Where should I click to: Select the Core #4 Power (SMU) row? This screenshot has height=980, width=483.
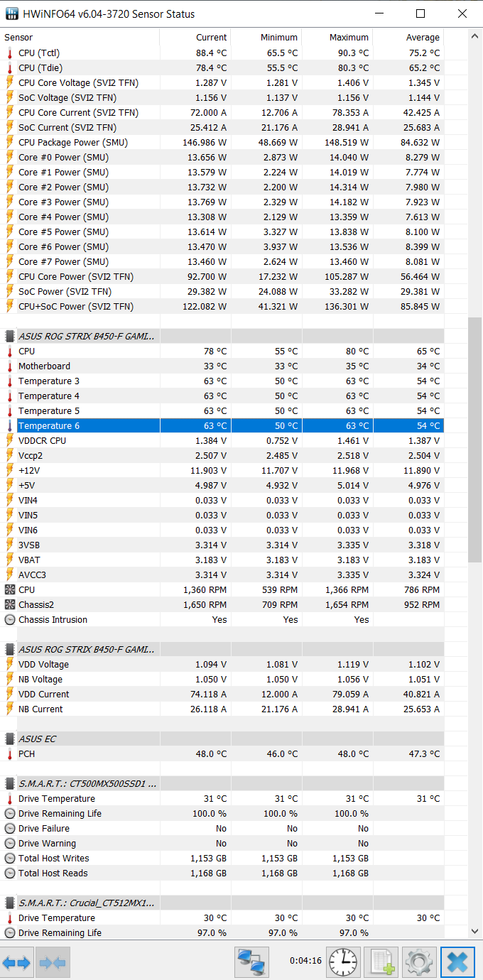[x=222, y=217]
